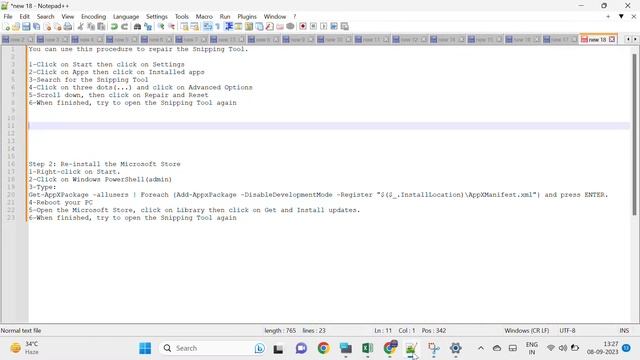Click the Zoom In toolbar icon
This screenshot has width=640, height=360.
pos(161,27)
